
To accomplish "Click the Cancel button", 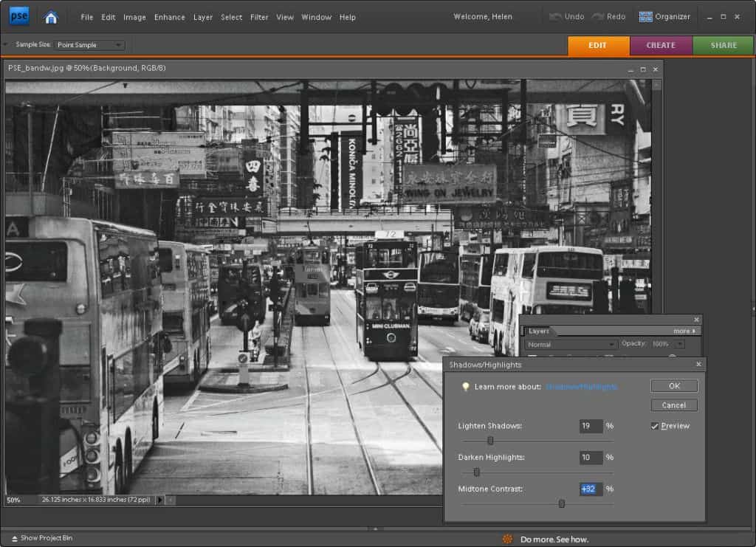I will tap(674, 405).
